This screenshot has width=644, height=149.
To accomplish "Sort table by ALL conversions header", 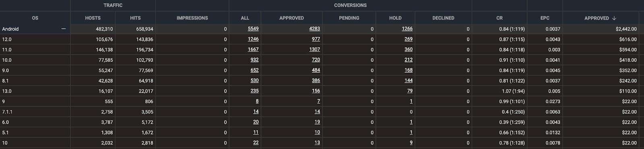I will tap(245, 18).
